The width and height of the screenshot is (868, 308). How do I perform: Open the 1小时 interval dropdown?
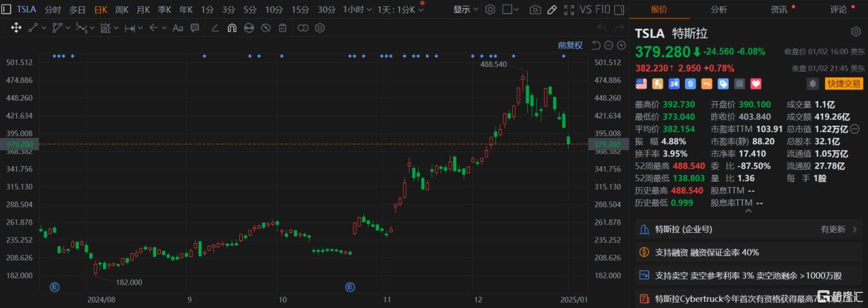pyautogui.click(x=358, y=10)
